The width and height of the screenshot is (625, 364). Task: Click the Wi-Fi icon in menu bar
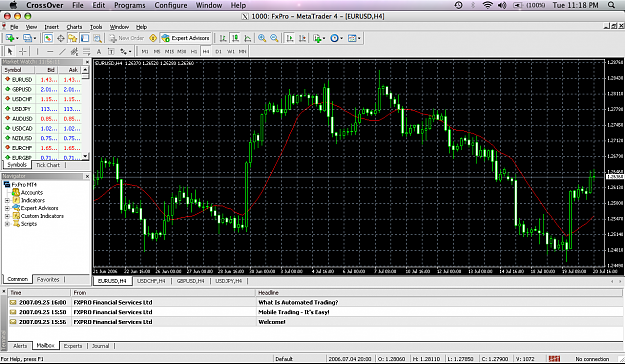[487, 5]
